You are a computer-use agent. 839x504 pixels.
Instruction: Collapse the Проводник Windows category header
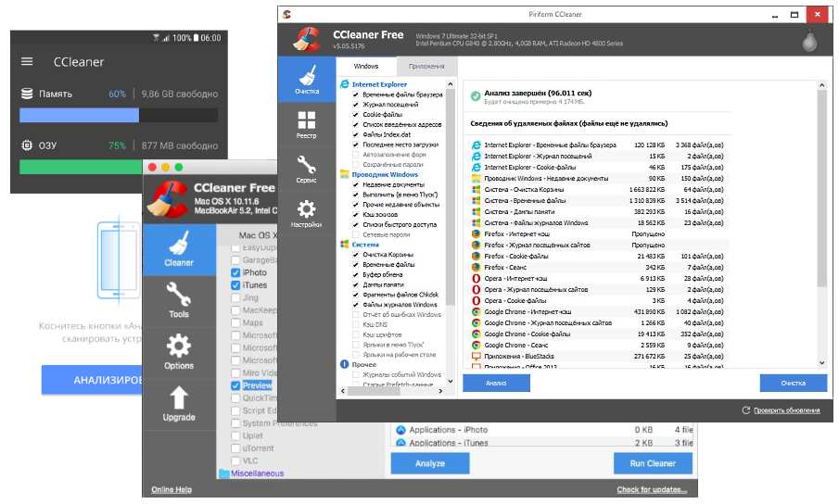pyautogui.click(x=384, y=174)
